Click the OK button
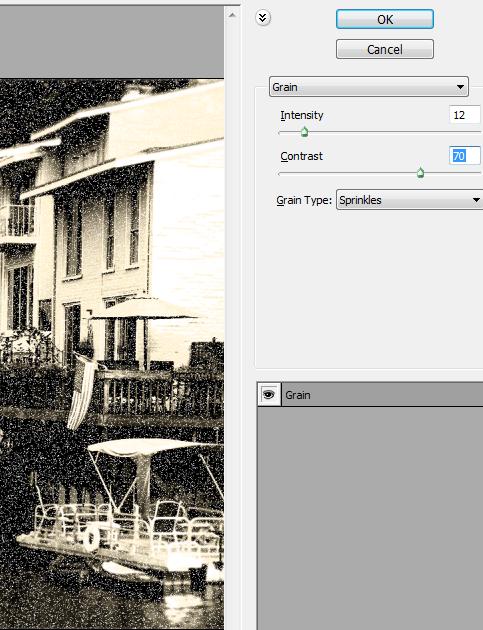 (x=385, y=19)
